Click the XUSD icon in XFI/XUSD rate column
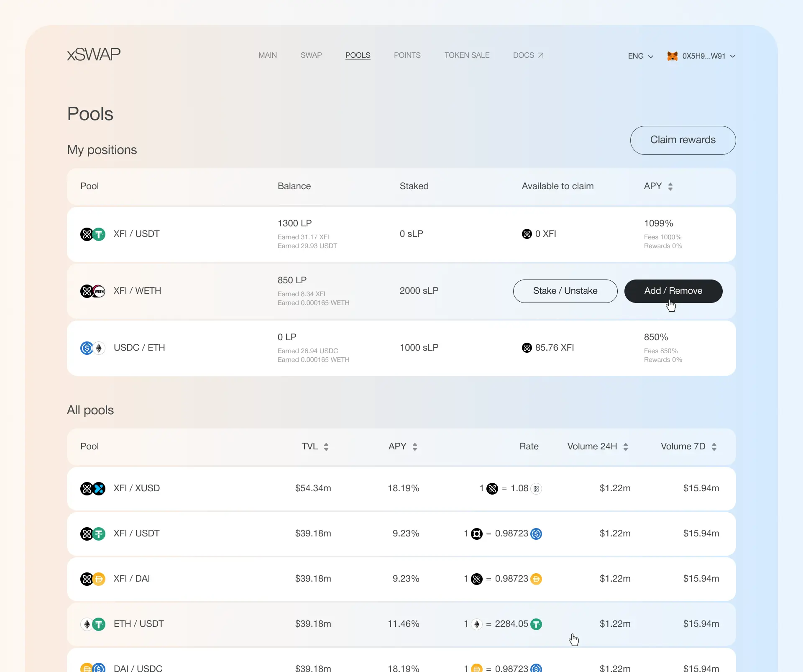This screenshot has width=803, height=672. (536, 488)
